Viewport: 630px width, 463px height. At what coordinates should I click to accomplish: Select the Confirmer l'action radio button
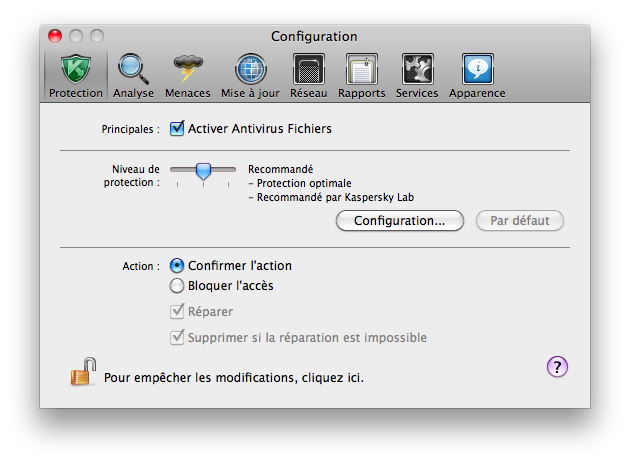pos(177,266)
